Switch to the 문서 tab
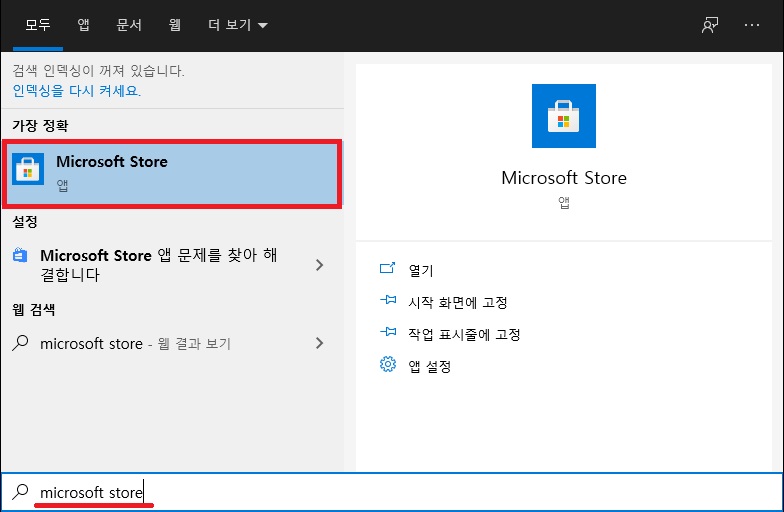The height and width of the screenshot is (512, 784). 129,24
